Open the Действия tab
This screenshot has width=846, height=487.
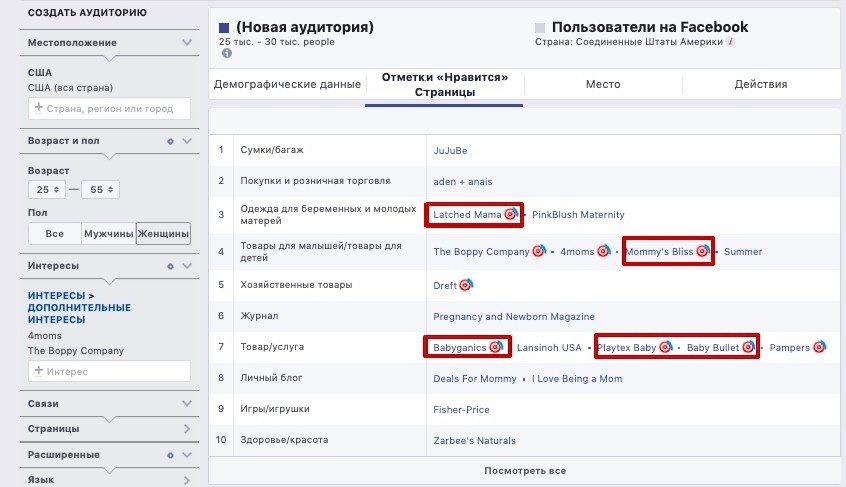point(761,84)
